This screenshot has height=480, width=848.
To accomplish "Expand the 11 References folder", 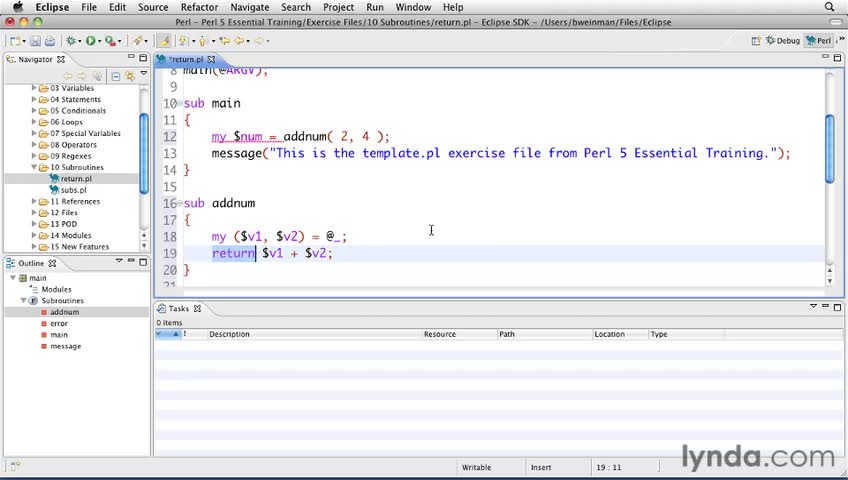I will click(34, 202).
